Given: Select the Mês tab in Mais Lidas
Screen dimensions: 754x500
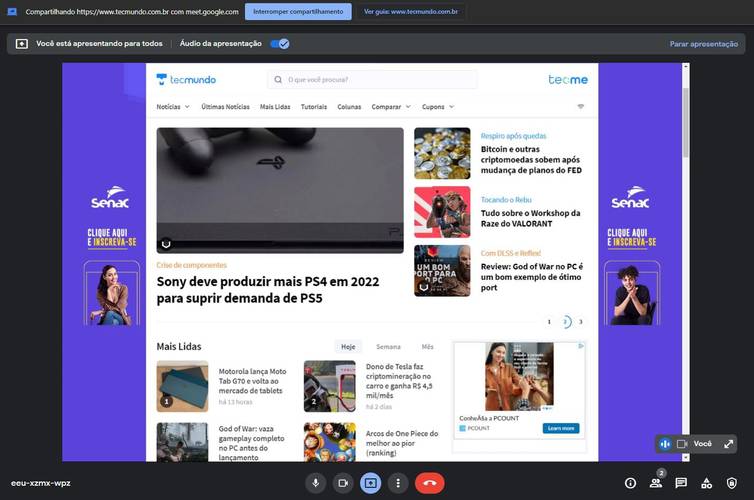Looking at the screenshot, I should click(x=427, y=347).
